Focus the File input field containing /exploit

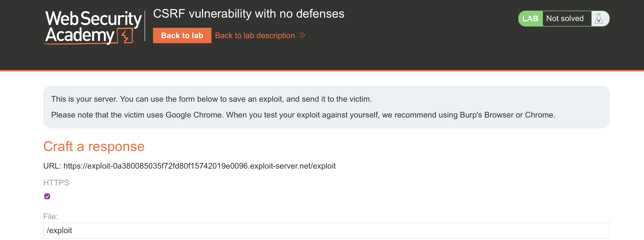(x=326, y=230)
